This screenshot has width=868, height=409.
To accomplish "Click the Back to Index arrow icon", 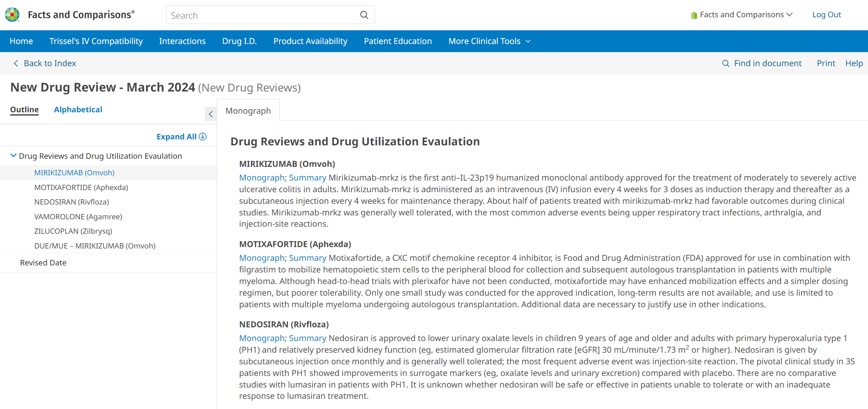I will (16, 63).
